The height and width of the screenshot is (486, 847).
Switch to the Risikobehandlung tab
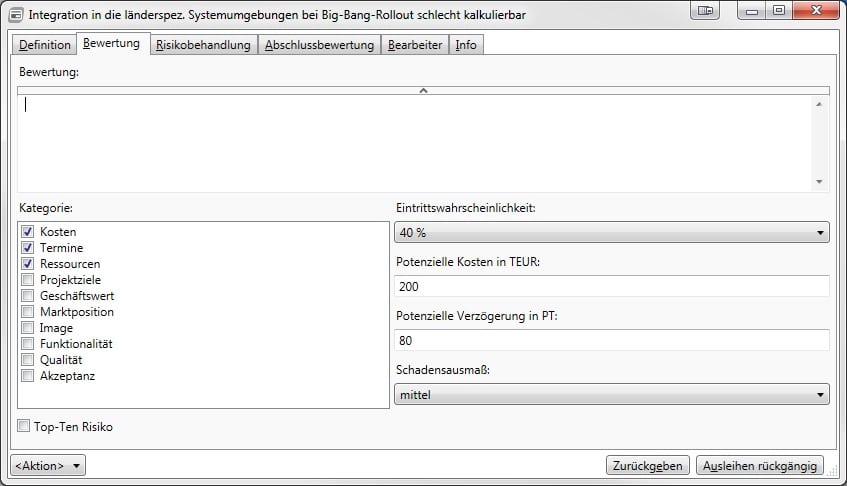203,45
